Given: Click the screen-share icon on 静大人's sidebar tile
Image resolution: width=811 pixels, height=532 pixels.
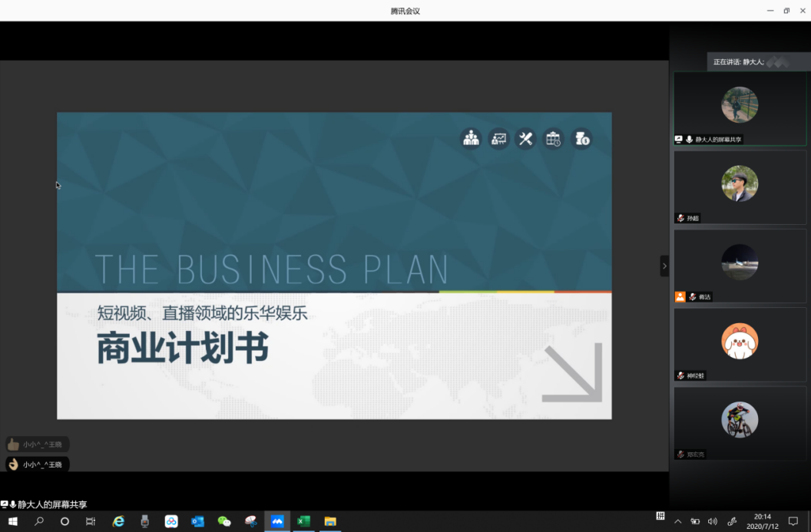Looking at the screenshot, I should [679, 139].
